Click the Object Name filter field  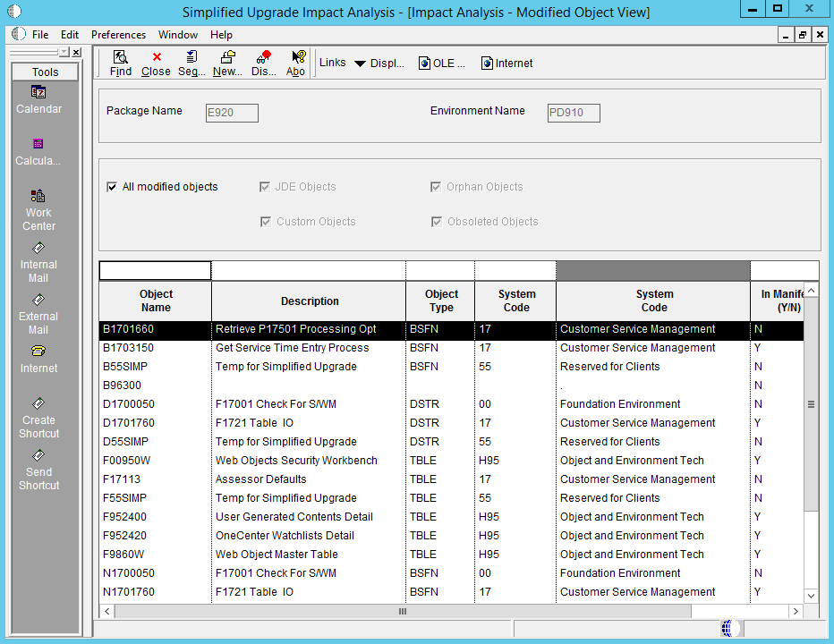155,271
